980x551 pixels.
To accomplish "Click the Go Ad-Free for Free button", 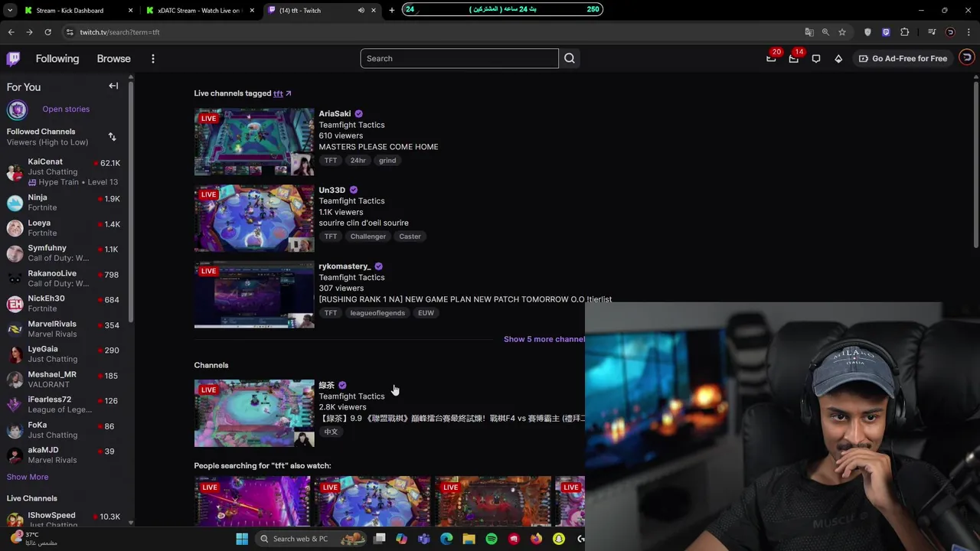I will coord(903,59).
